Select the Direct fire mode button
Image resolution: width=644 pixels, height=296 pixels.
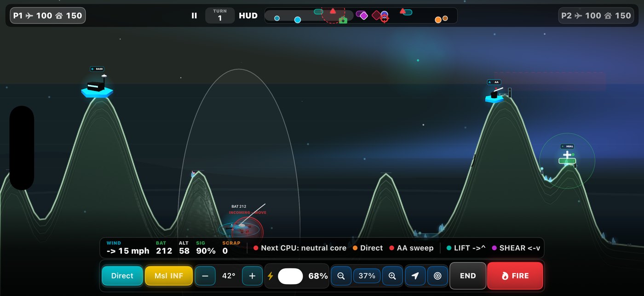click(x=122, y=276)
